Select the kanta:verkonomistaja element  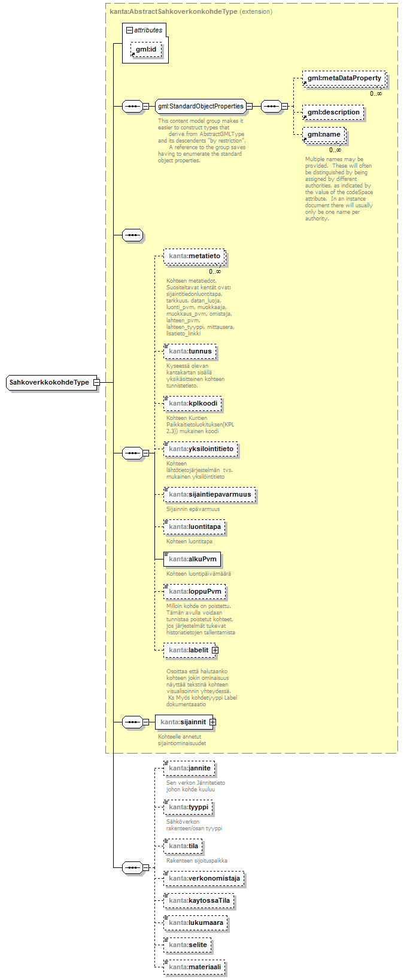[204, 879]
